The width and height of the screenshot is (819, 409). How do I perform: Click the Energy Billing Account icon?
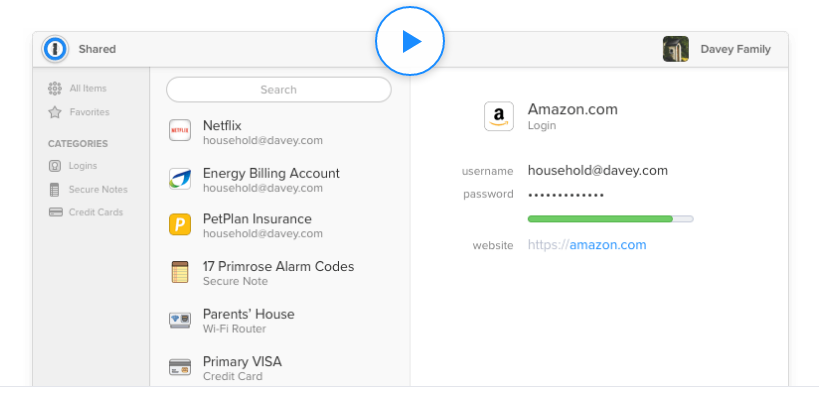[x=180, y=179]
